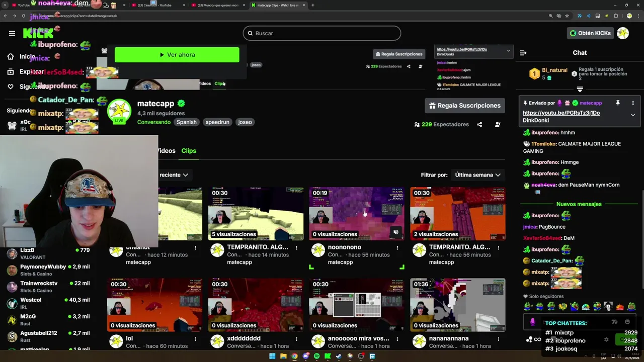Open the anooooo mira vos clip thumbnail

[x=357, y=305]
